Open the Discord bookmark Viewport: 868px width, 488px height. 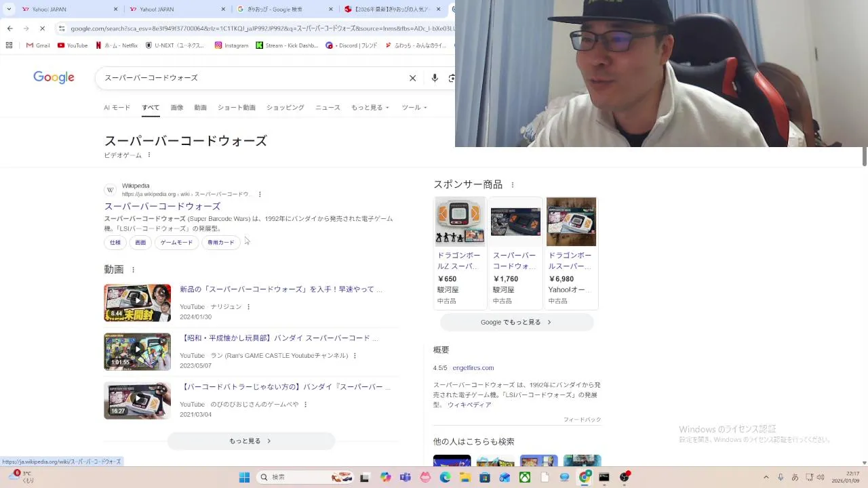click(351, 45)
